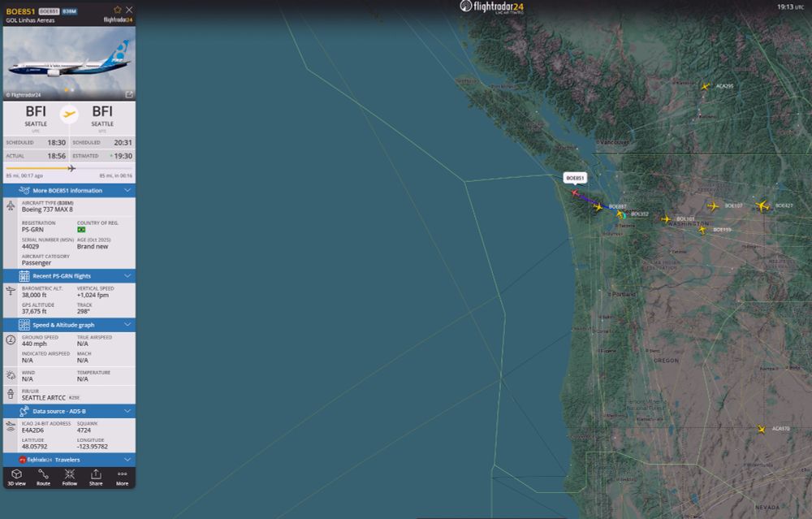
Task: Click the ACA970 aircraft near Nevada
Action: [762, 429]
